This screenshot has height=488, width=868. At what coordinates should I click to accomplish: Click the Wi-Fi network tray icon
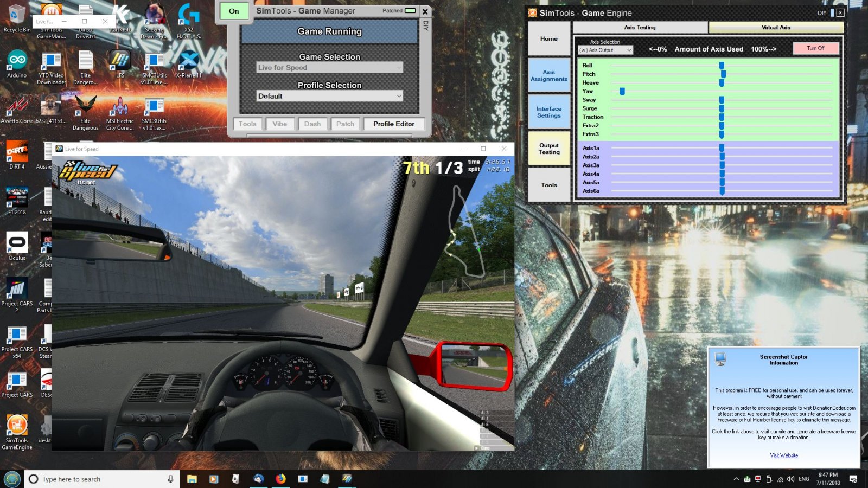pos(780,479)
